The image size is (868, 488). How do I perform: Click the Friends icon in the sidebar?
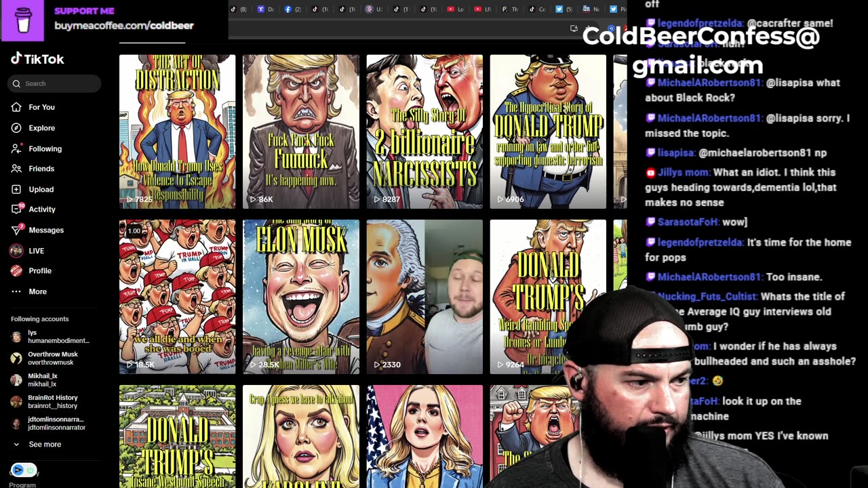point(16,169)
